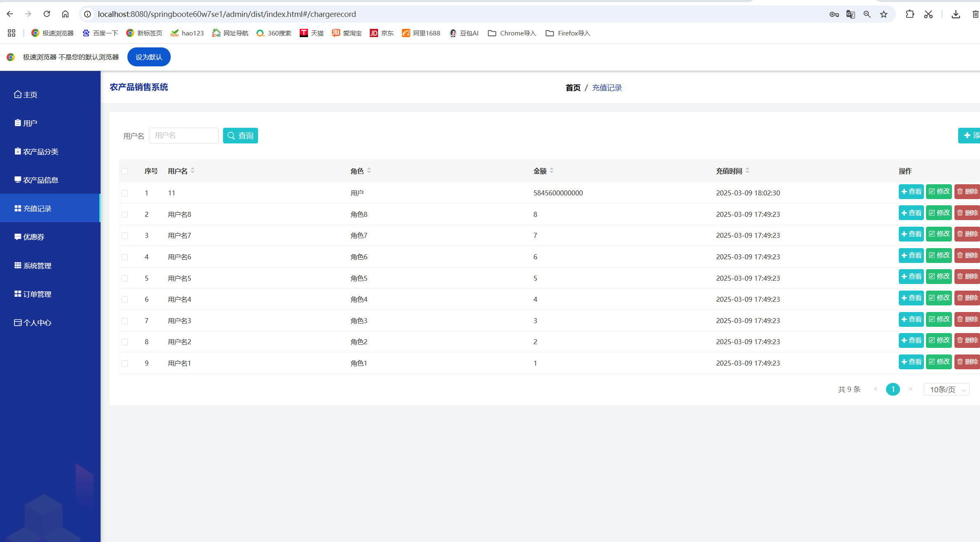Sort table by 金额 column arrows

coord(552,171)
